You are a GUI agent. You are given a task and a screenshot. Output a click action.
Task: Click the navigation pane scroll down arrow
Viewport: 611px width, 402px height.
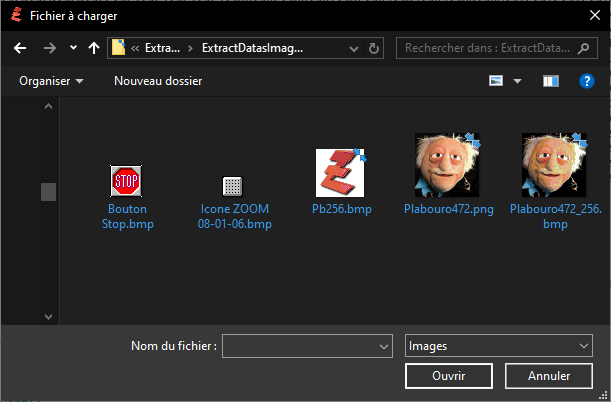(48, 317)
